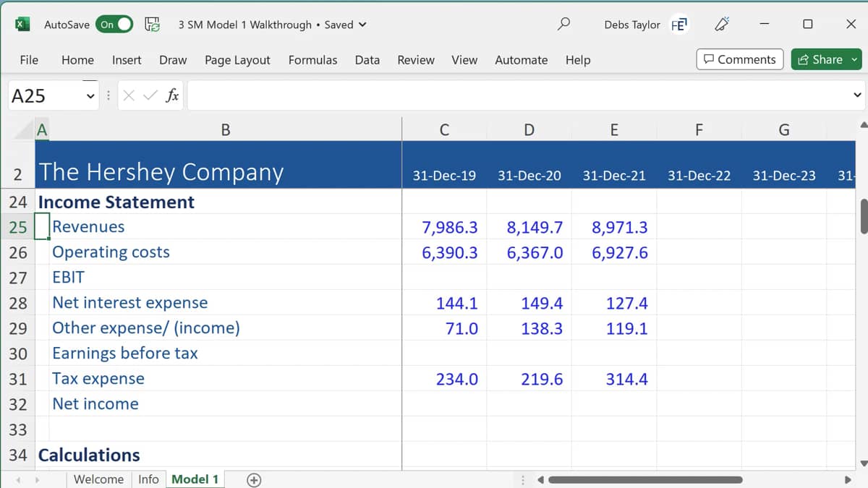Select the Model 1 sheet tab
The image size is (868, 488).
pyautogui.click(x=195, y=479)
